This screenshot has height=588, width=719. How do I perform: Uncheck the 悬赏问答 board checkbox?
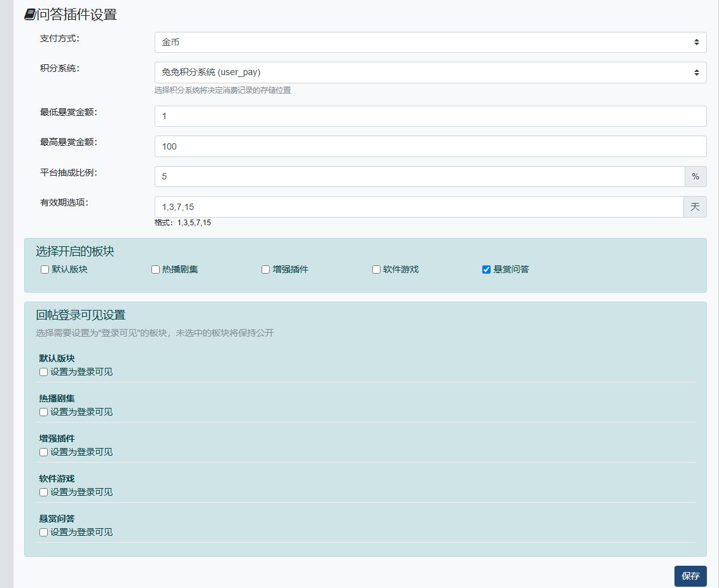(x=486, y=270)
